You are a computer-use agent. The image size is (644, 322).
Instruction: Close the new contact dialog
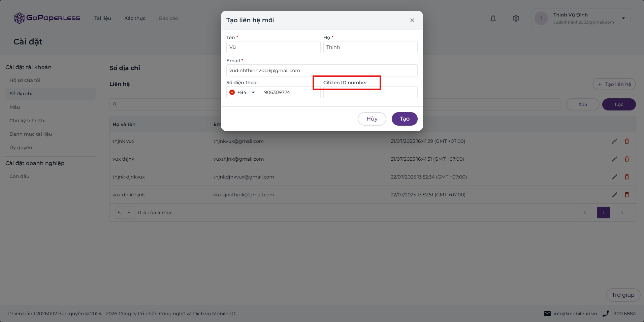coord(412,20)
